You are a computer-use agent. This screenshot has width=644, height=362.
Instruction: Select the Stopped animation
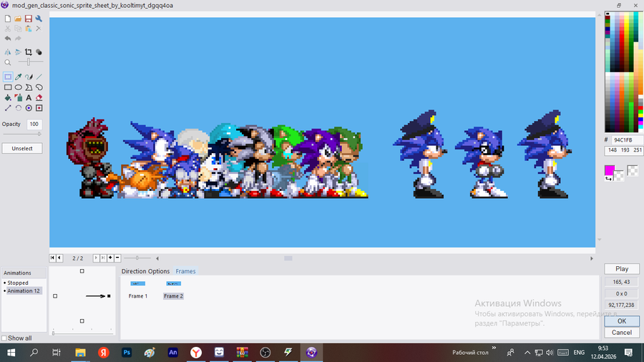coord(18,283)
